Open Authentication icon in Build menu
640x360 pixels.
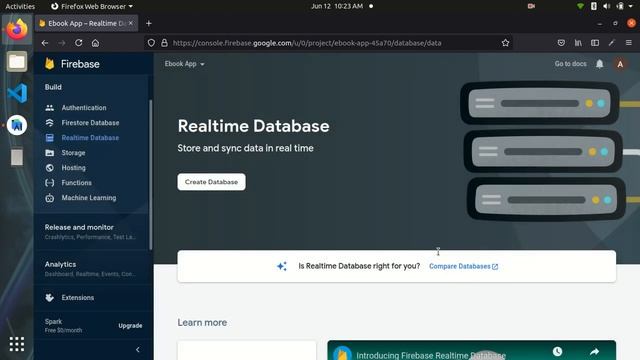point(49,108)
